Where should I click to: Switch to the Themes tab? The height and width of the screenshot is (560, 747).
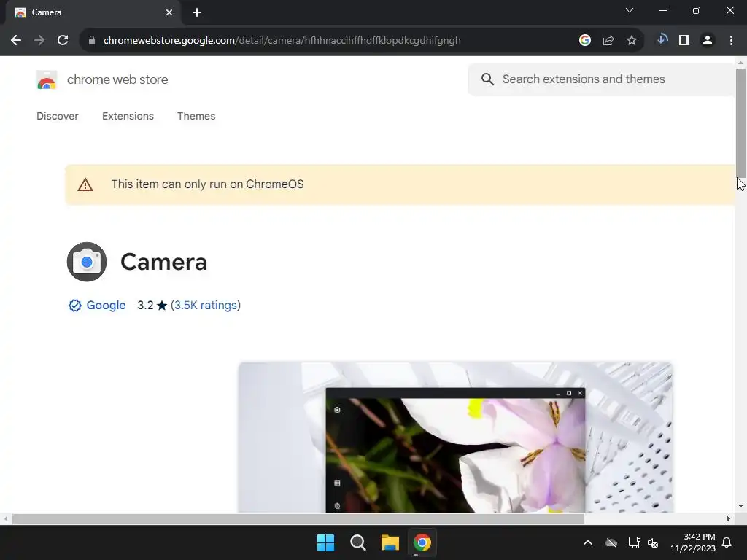pyautogui.click(x=196, y=116)
